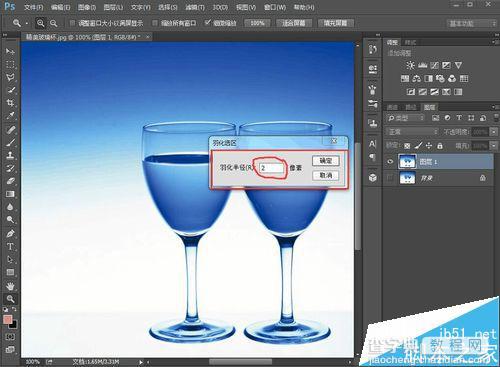500x367 pixels.
Task: Open the History panel icon
Action: pyautogui.click(x=373, y=49)
